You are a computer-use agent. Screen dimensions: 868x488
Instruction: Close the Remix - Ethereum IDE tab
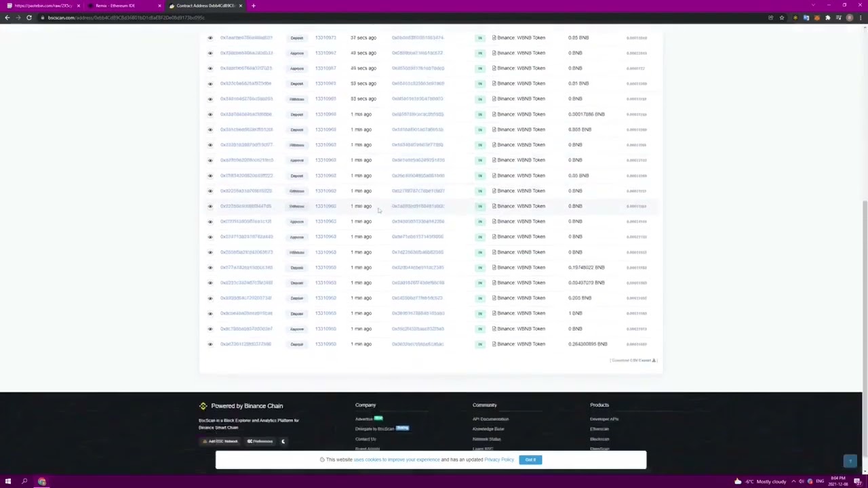159,5
